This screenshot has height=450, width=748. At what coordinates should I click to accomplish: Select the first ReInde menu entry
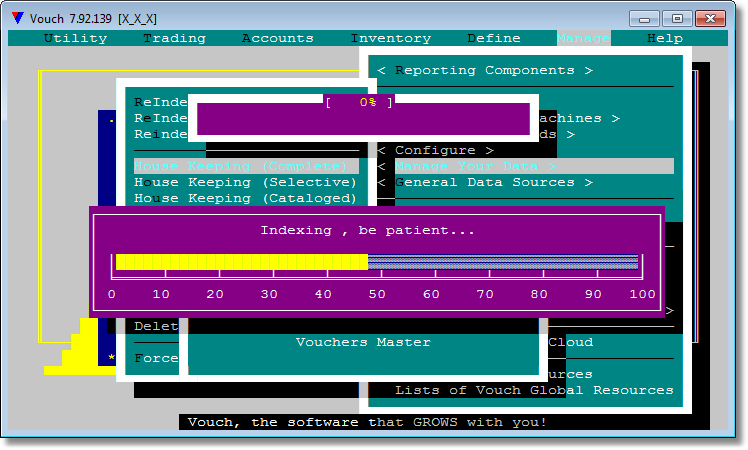point(160,102)
